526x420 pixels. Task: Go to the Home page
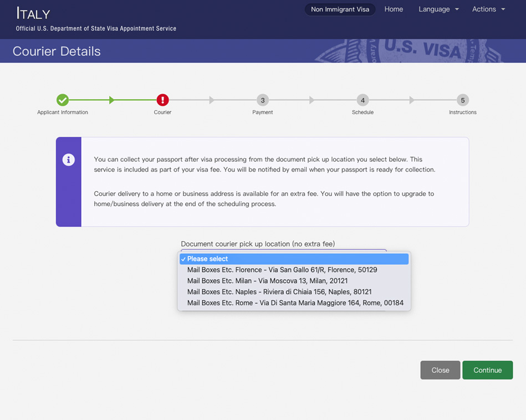click(x=394, y=9)
